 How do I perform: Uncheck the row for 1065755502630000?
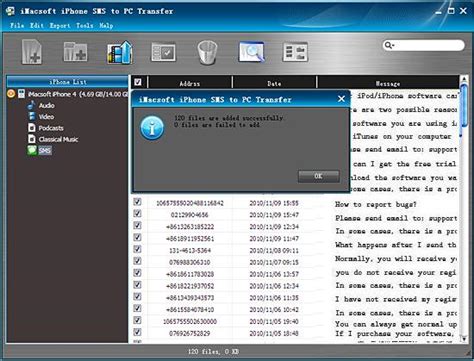coord(137,320)
